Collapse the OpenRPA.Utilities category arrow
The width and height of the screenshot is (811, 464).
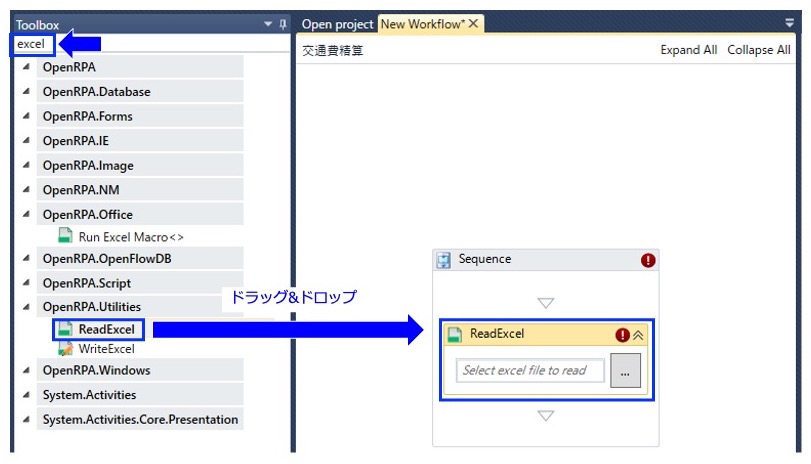click(26, 306)
